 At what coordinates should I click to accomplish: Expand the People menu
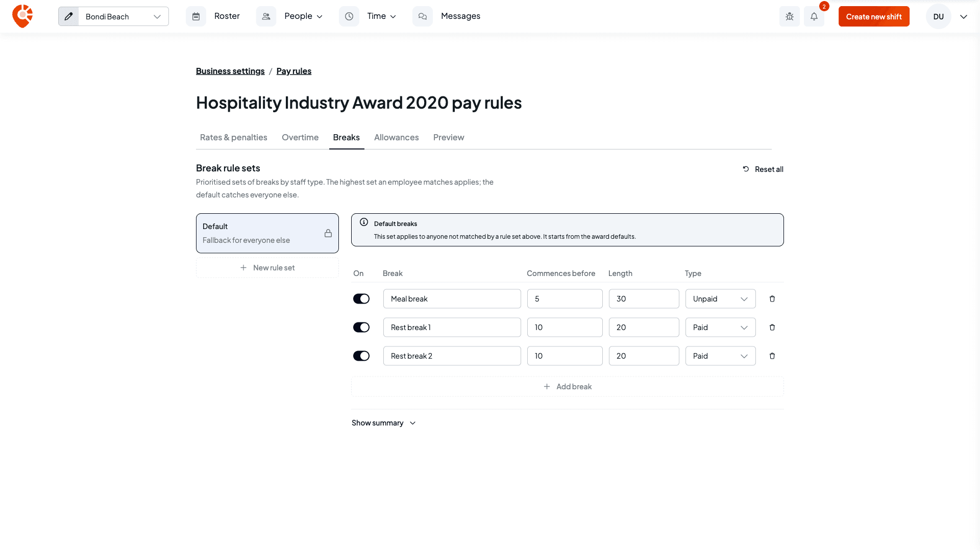pyautogui.click(x=304, y=16)
